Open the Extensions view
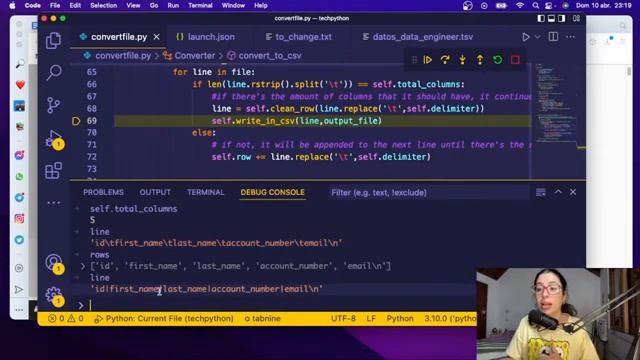Image resolution: width=640 pixels, height=360 pixels. [53, 171]
